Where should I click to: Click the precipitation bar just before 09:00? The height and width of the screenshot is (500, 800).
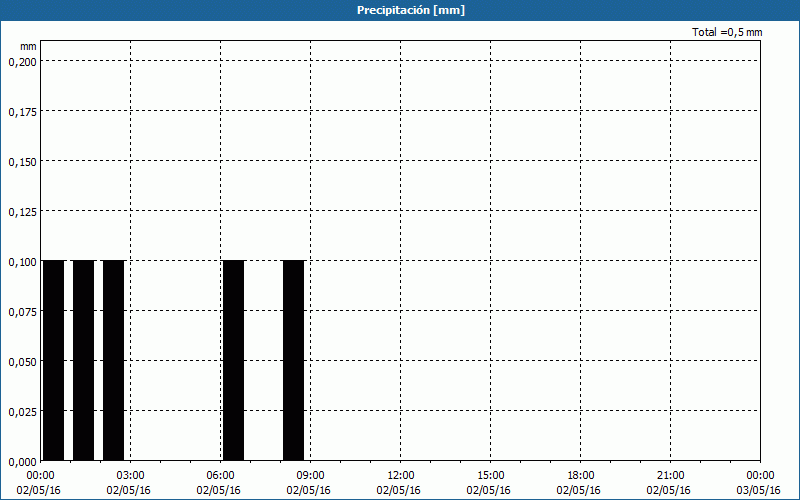coord(293,360)
